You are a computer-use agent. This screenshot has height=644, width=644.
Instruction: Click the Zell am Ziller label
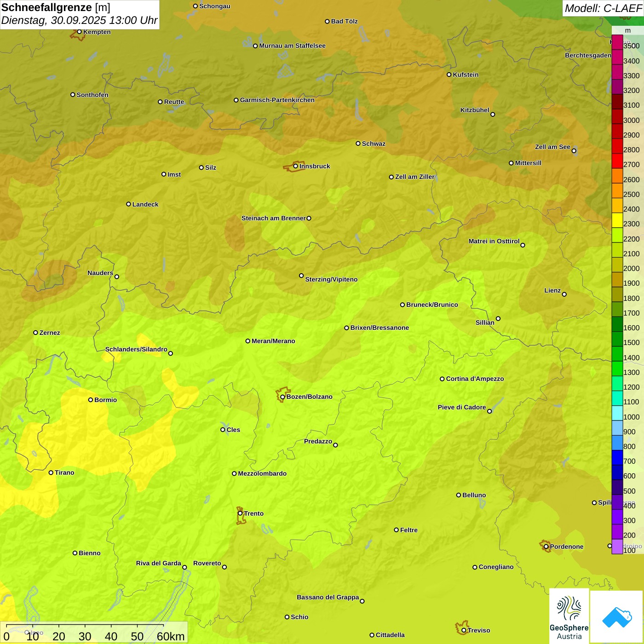click(415, 177)
